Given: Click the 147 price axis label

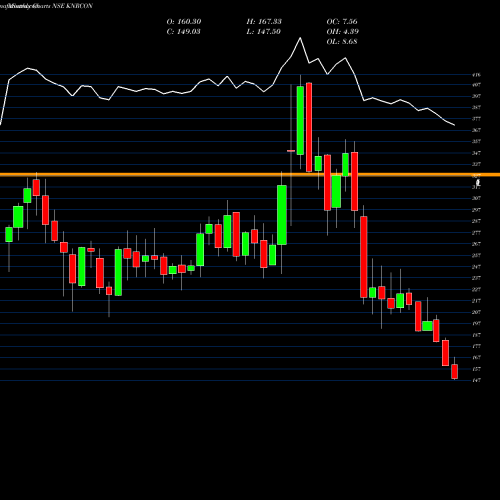Looking at the screenshot, I should [476, 380].
